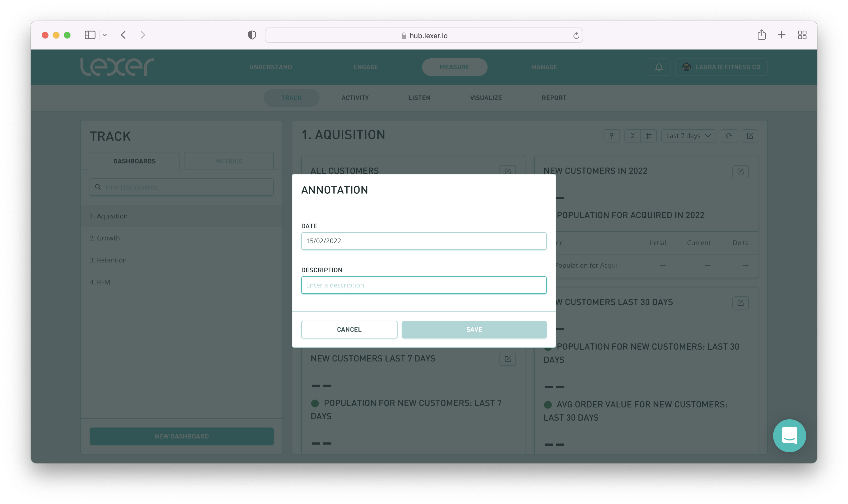The image size is (848, 504).
Task: Open the Last 7 days dropdown
Action: pos(688,136)
